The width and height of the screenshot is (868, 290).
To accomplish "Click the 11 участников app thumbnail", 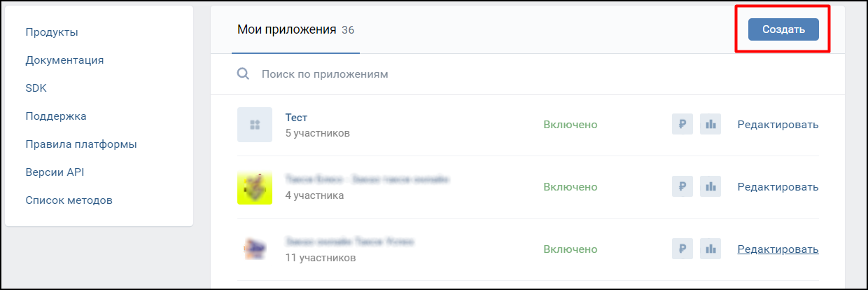I will pyautogui.click(x=255, y=249).
